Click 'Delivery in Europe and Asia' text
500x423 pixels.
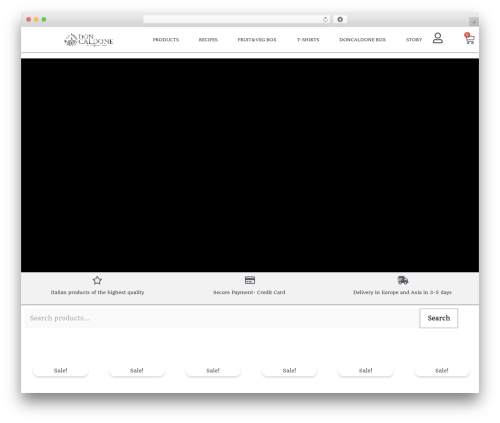[x=387, y=292]
